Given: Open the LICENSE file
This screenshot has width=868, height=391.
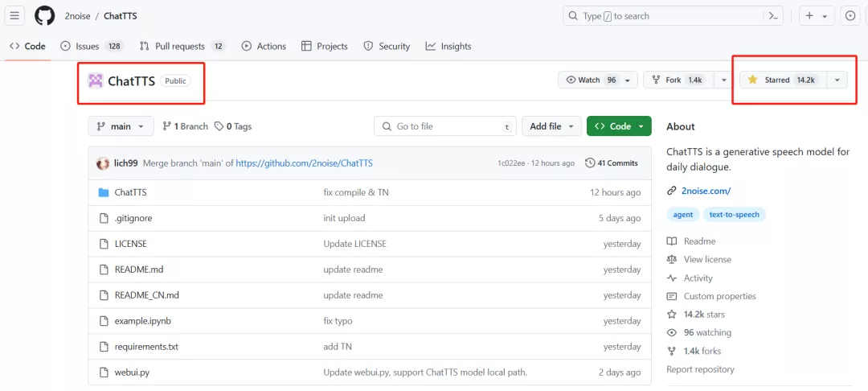Looking at the screenshot, I should (x=131, y=244).
